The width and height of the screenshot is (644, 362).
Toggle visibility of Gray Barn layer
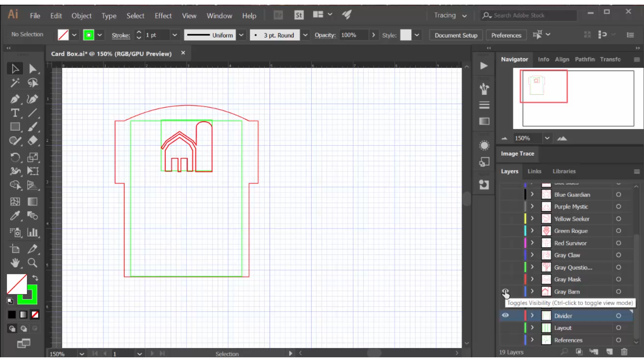[x=505, y=291]
